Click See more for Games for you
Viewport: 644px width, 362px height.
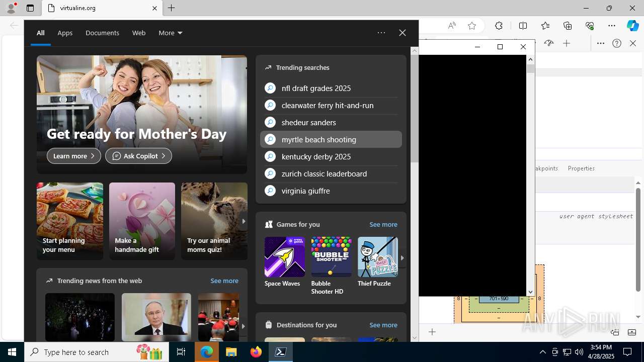click(383, 224)
